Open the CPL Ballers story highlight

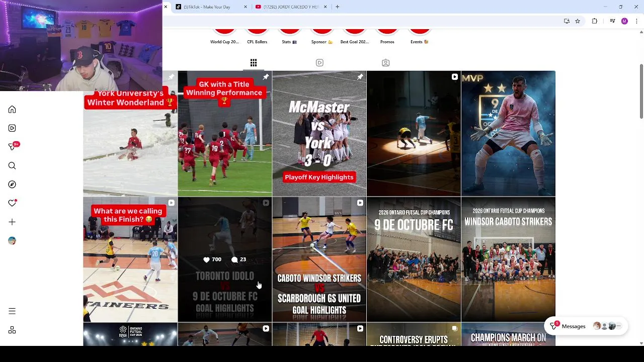tap(257, 37)
